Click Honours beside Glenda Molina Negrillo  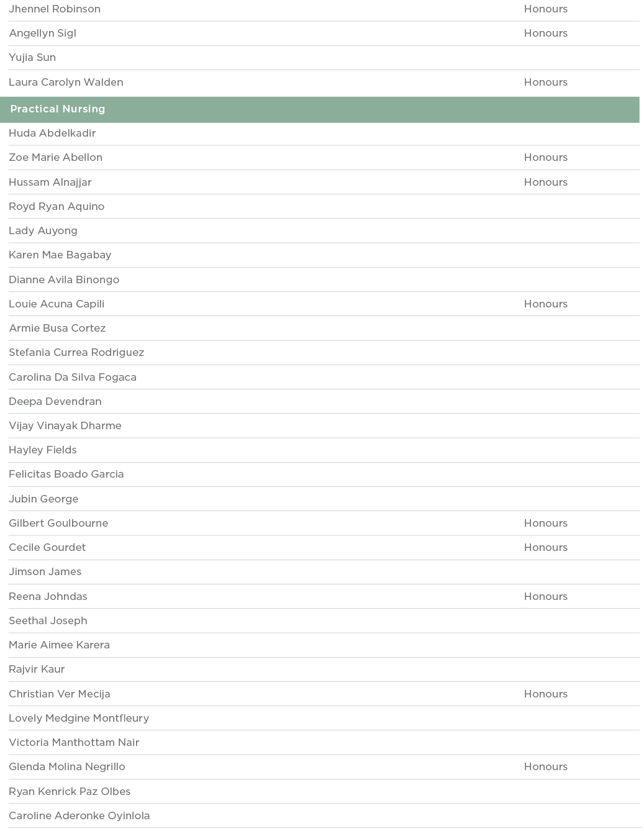[x=545, y=766]
